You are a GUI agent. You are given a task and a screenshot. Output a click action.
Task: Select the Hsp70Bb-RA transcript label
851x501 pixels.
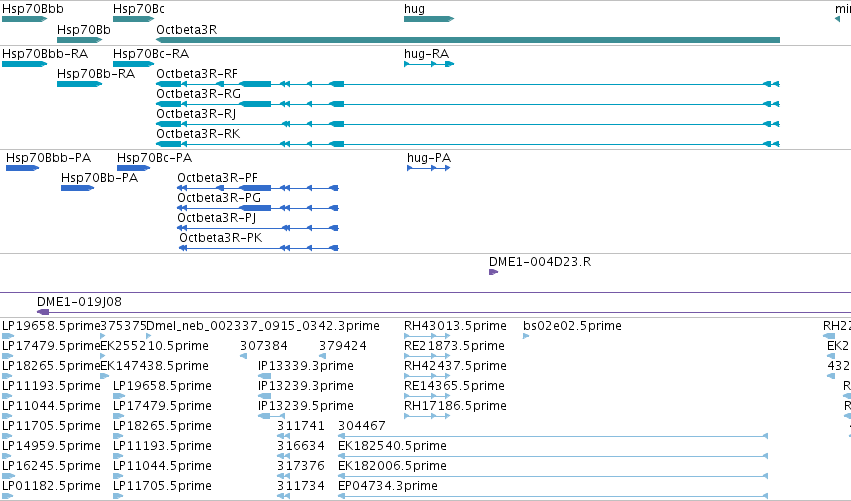[96, 74]
